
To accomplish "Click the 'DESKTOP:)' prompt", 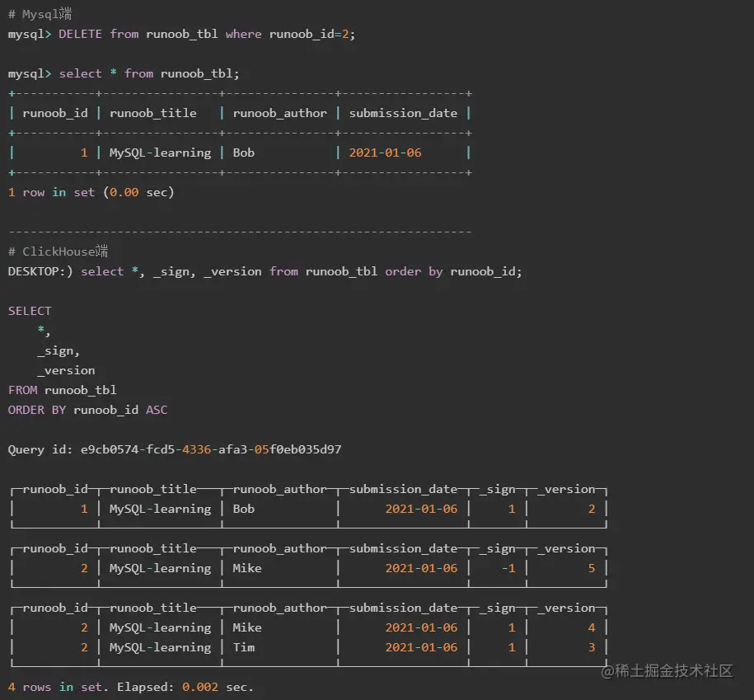I will [x=40, y=271].
